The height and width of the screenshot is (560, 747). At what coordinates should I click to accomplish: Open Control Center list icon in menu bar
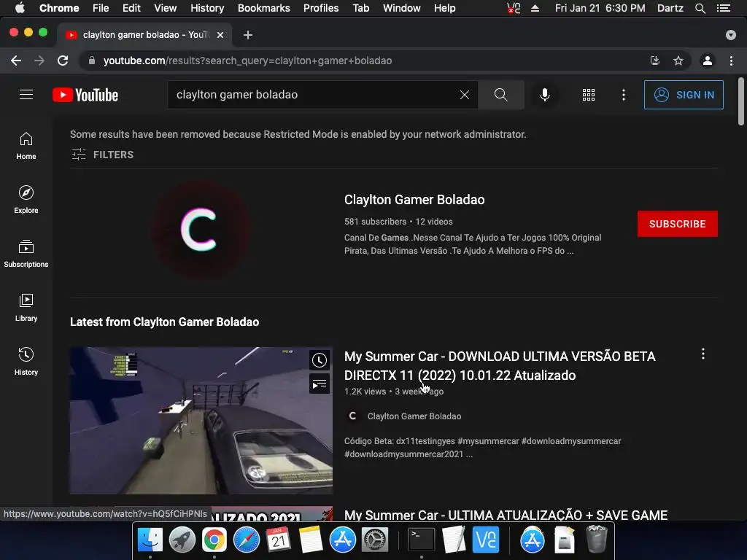point(724,8)
